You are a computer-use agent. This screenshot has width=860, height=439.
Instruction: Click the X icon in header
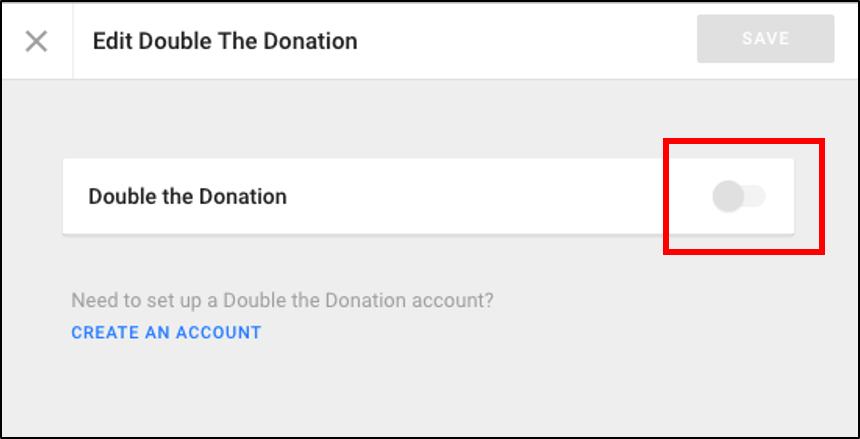coord(36,41)
